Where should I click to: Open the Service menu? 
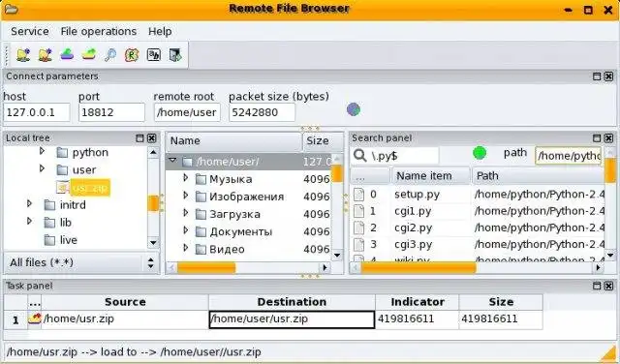click(x=30, y=31)
